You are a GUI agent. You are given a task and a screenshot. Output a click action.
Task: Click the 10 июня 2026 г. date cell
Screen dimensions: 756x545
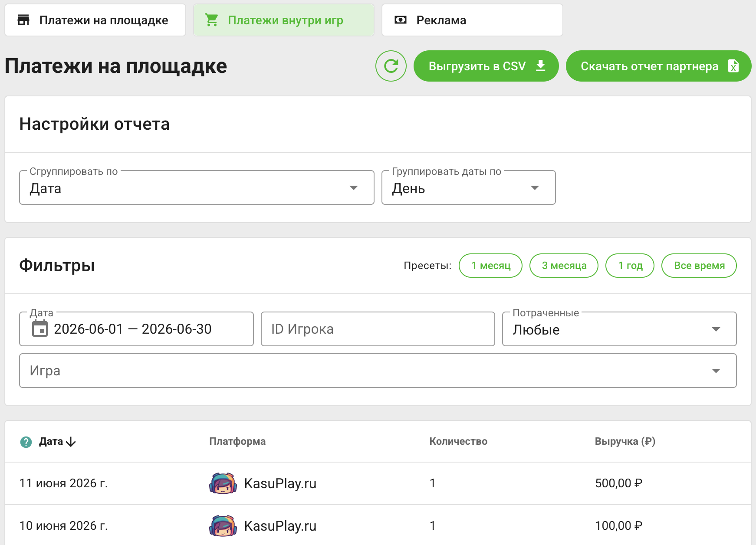click(63, 525)
